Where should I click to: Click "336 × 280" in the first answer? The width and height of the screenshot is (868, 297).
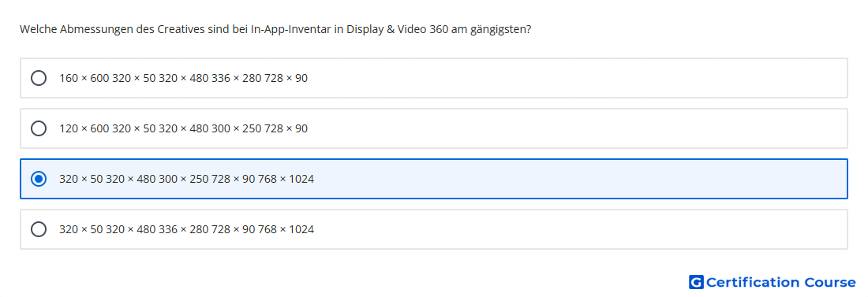[237, 78]
